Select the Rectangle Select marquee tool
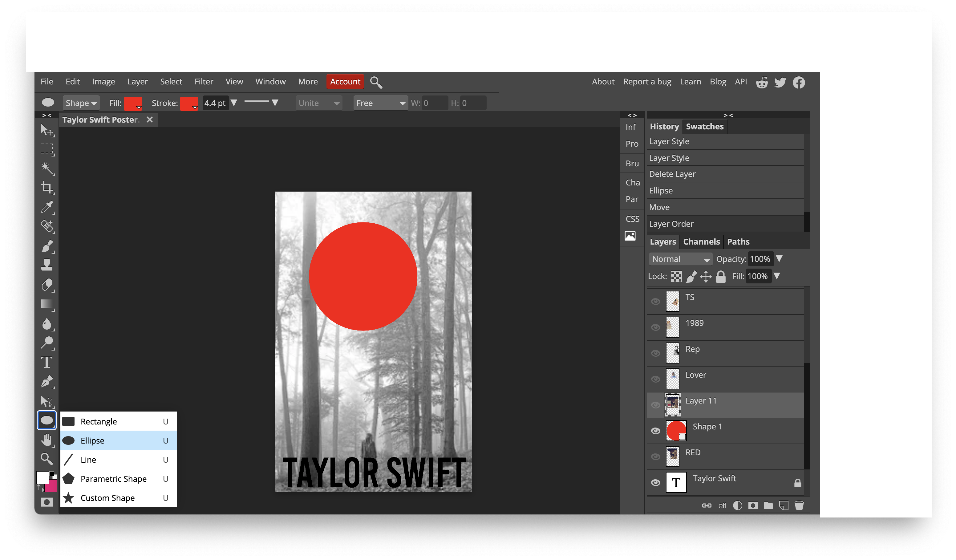Viewport: 956px width, 560px height. click(47, 149)
